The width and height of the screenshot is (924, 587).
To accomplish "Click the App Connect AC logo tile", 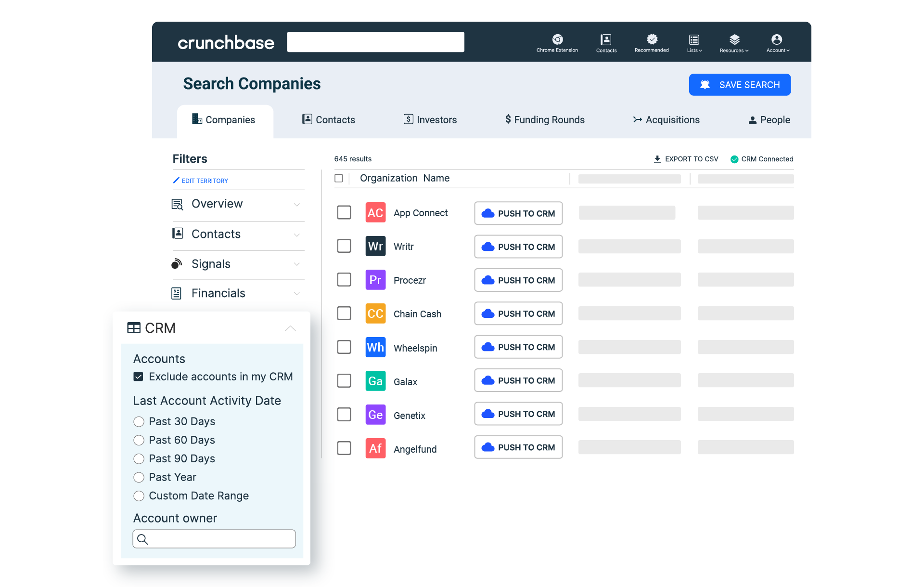I will (x=375, y=212).
